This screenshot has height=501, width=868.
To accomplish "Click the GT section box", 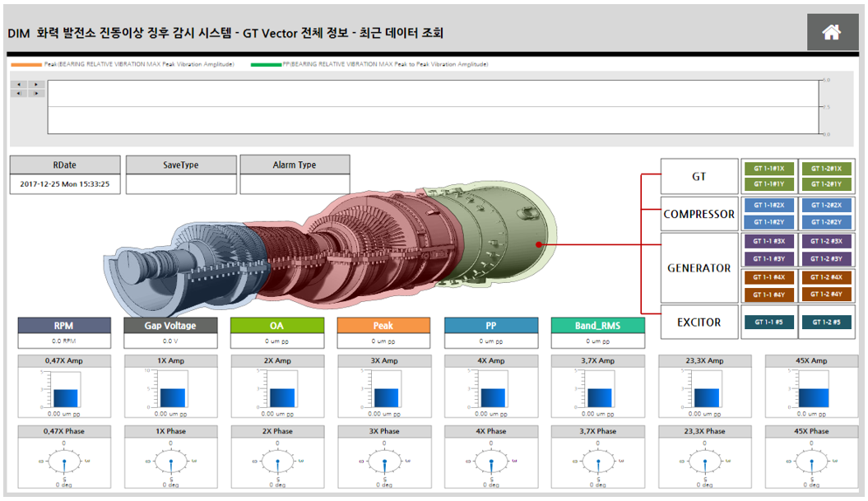I will 699,176.
